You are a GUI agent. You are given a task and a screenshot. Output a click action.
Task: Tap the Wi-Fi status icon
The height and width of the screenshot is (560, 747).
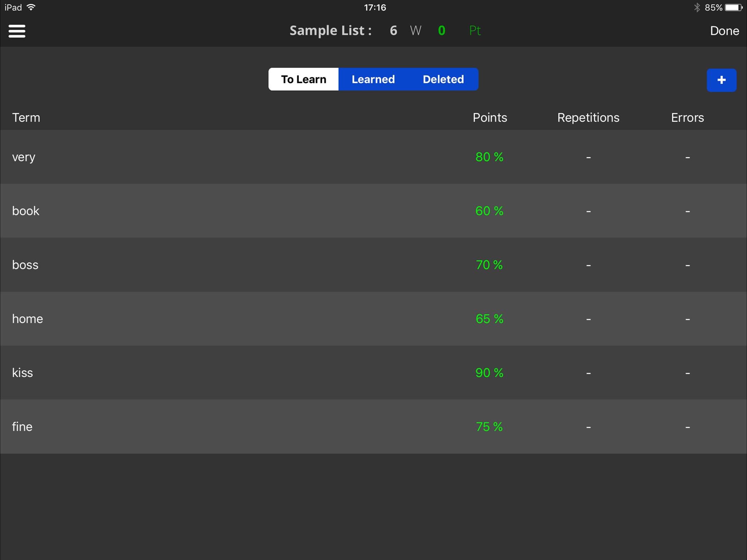[31, 8]
